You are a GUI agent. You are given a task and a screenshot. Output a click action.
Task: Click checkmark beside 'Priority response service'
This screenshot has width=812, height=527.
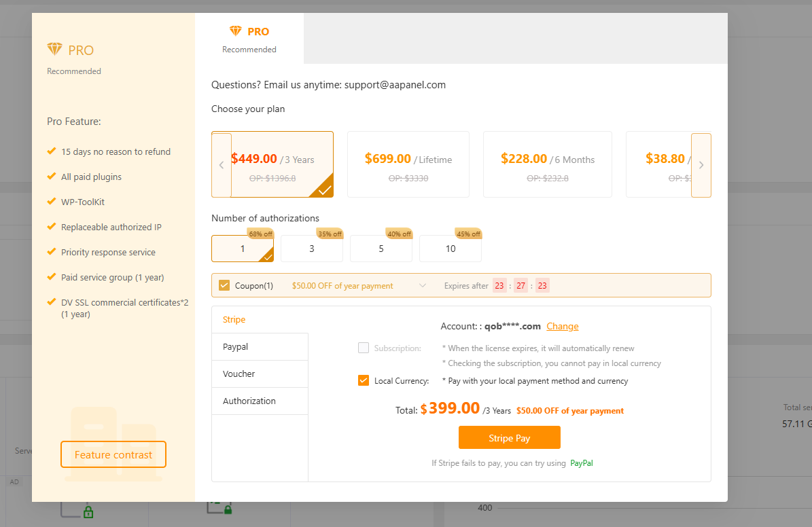[x=51, y=251]
